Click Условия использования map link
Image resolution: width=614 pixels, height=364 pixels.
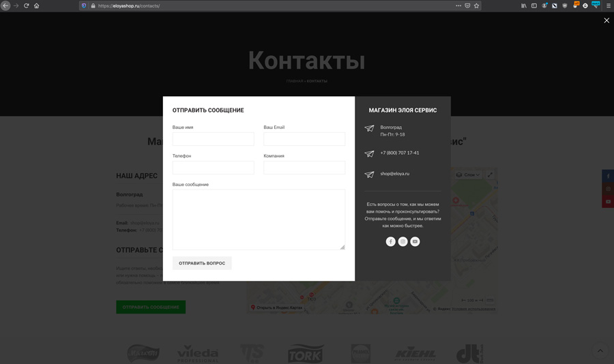[473, 309]
